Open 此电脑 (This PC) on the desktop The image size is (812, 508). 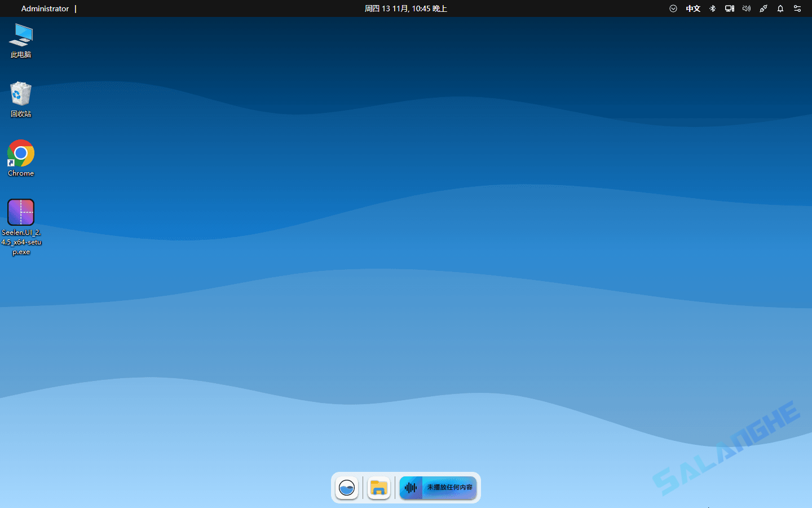click(21, 40)
